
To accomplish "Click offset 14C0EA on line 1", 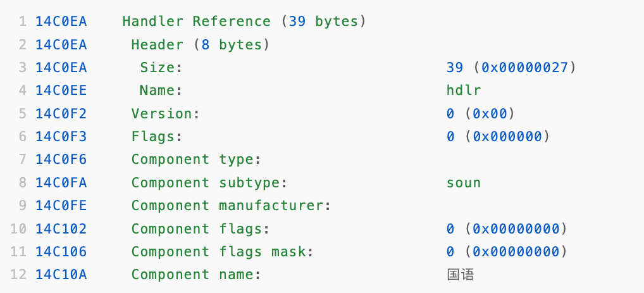I will [61, 22].
